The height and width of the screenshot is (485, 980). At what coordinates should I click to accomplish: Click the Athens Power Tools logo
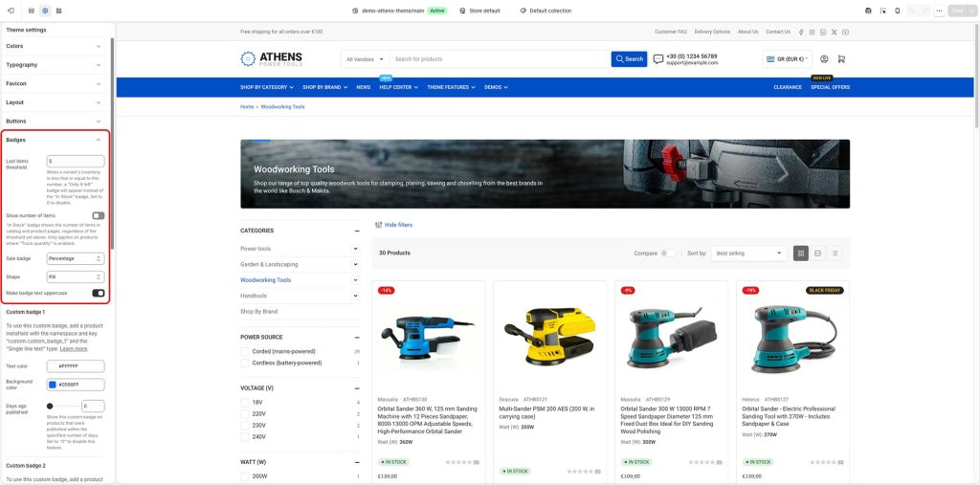pyautogui.click(x=271, y=58)
